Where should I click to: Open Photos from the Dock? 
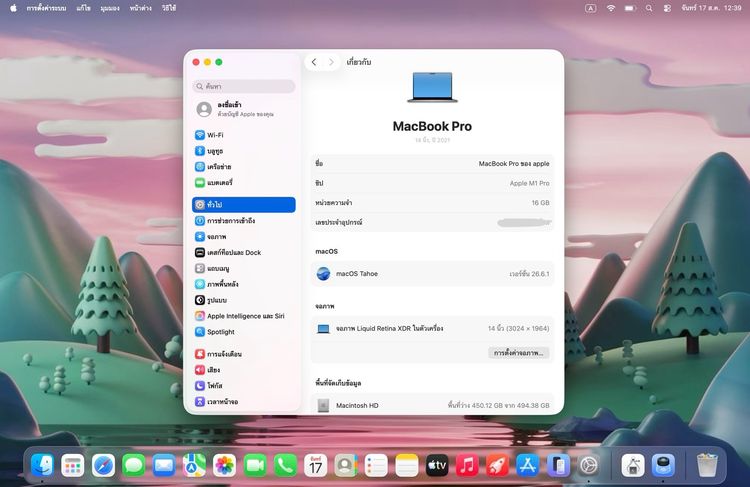pos(224,465)
